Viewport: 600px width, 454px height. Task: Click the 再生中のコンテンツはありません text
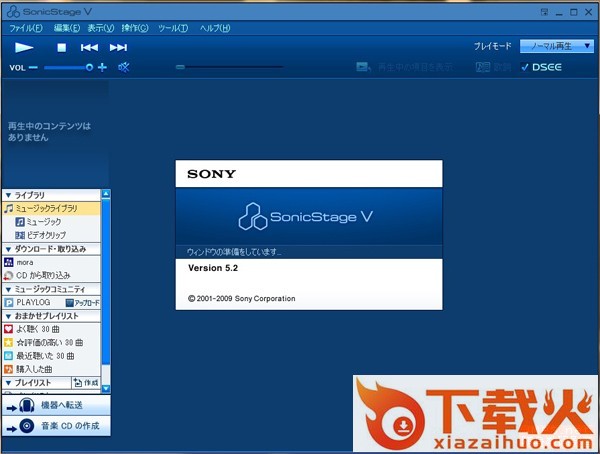point(49,132)
